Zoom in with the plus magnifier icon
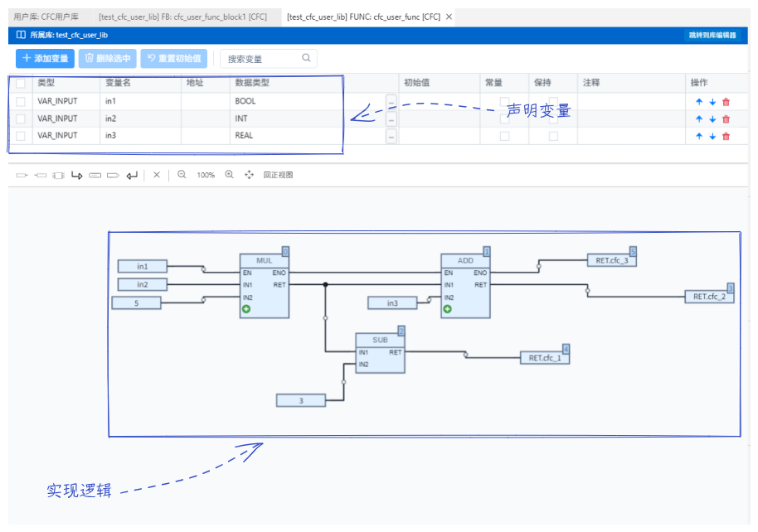 point(229,175)
